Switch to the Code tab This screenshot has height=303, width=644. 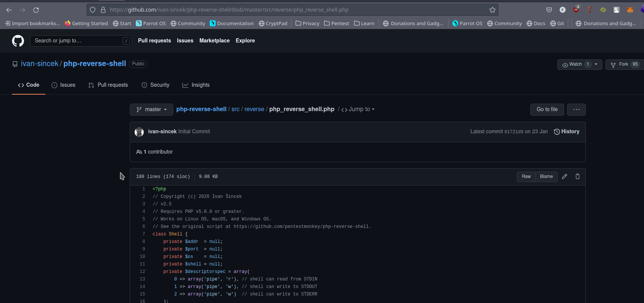(x=29, y=85)
